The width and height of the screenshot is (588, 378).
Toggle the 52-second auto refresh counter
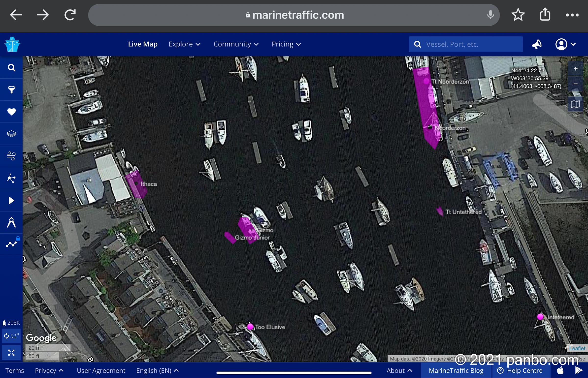[x=11, y=336]
